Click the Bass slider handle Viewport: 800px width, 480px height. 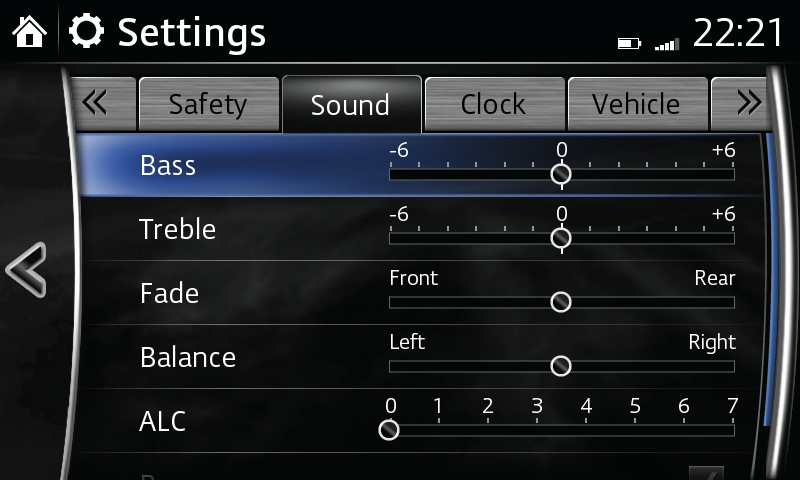click(561, 174)
